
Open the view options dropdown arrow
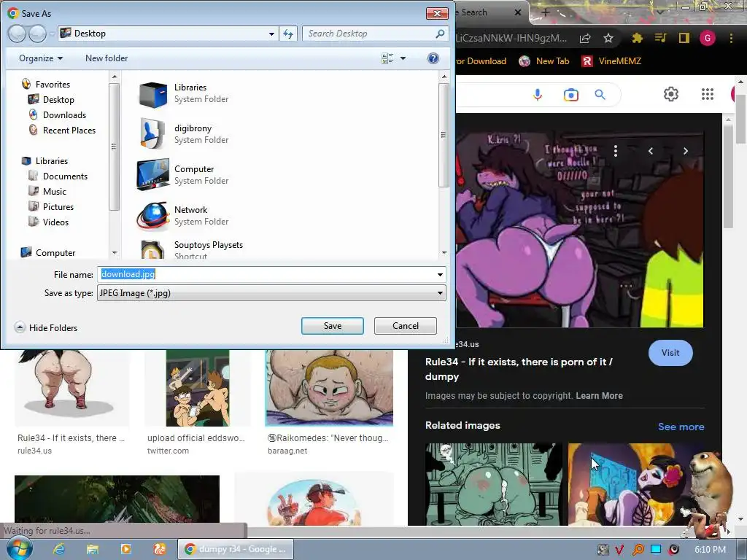tap(403, 58)
